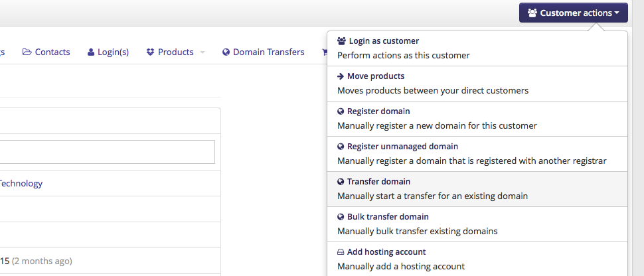This screenshot has height=276, width=644.
Task: Click globe icon beside Register unmanaged domain
Action: click(341, 147)
